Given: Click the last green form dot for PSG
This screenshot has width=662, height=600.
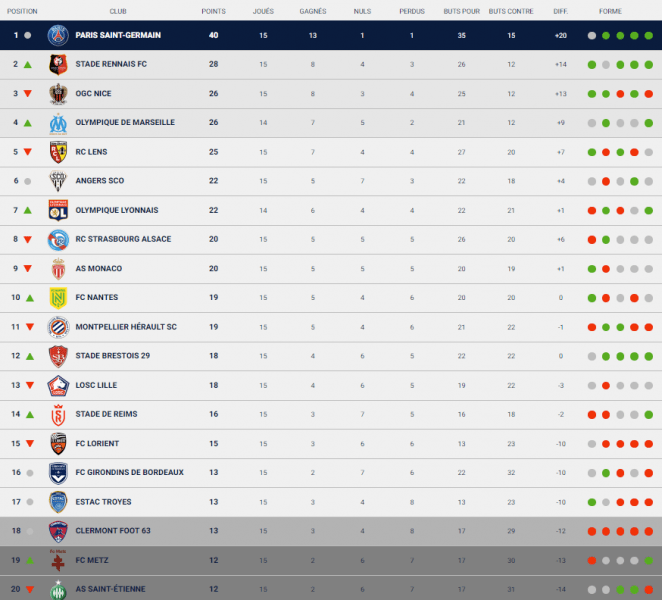Looking at the screenshot, I should pos(649,36).
